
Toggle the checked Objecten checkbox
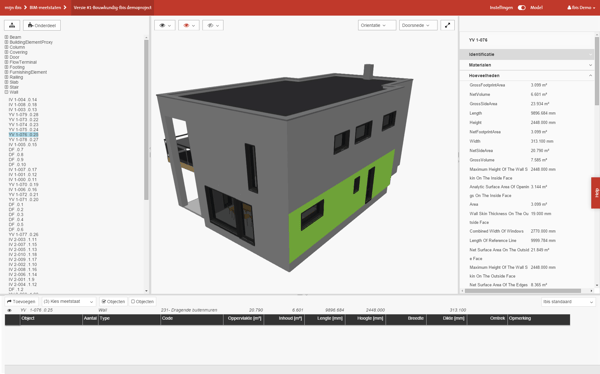point(113,302)
